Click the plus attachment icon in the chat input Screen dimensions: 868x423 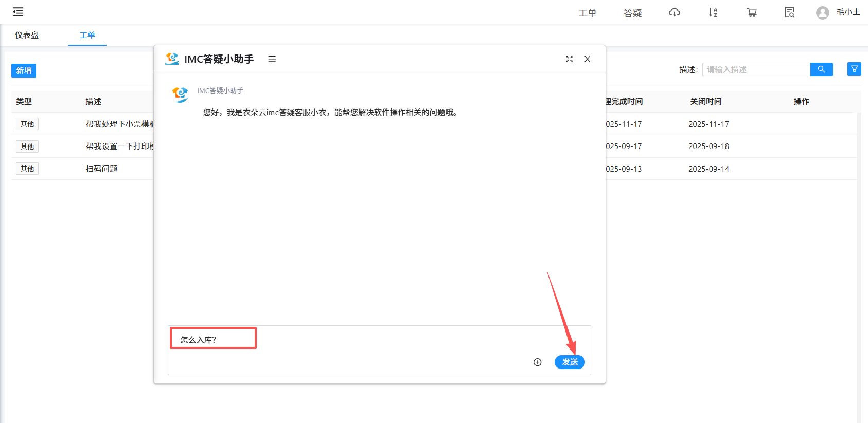click(x=538, y=362)
